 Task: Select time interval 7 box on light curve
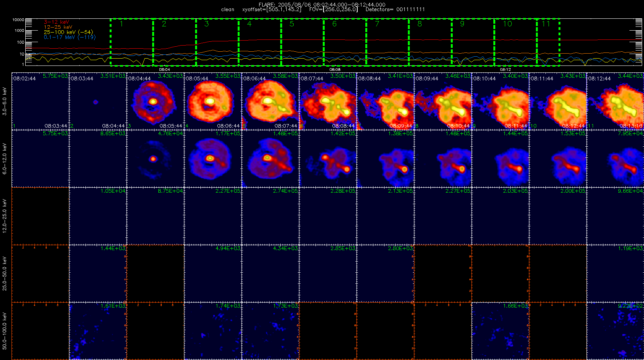(x=388, y=42)
